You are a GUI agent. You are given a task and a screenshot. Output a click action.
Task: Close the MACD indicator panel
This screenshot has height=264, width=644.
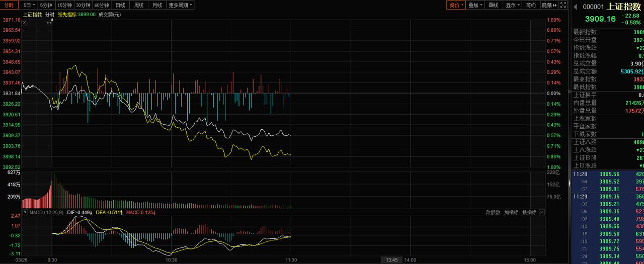click(542, 212)
